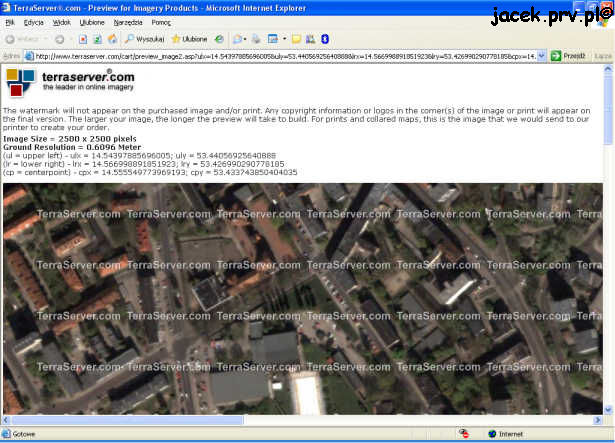
Task: Click the terraserver.com logo
Action: [x=71, y=82]
